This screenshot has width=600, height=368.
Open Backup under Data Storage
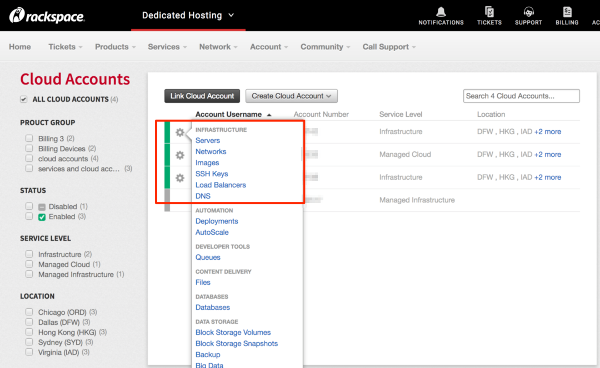(208, 355)
